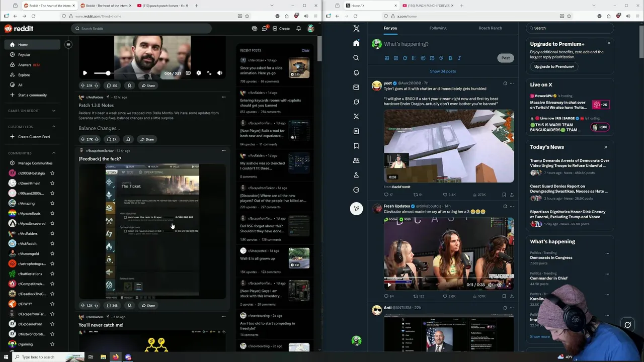Open Reddit notifications bell
The width and height of the screenshot is (644, 362).
pos(298,29)
